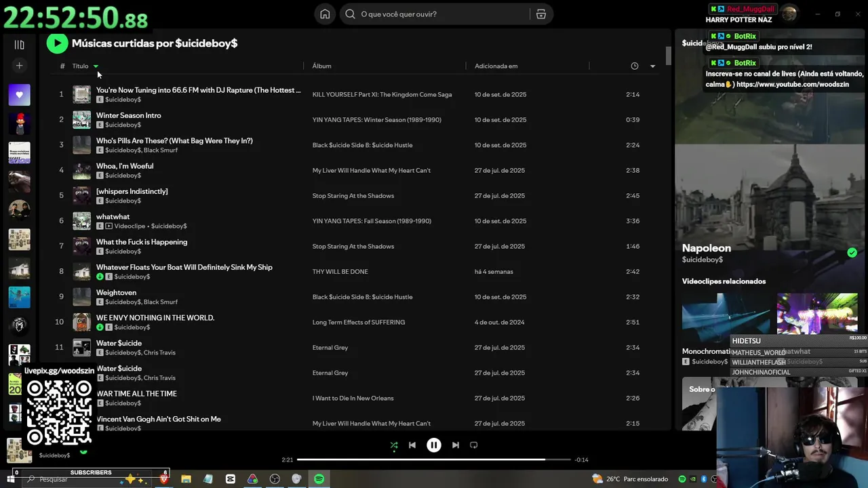Image resolution: width=868 pixels, height=488 pixels.
Task: Open album KILL YOURSELF Part XI
Action: tap(382, 95)
